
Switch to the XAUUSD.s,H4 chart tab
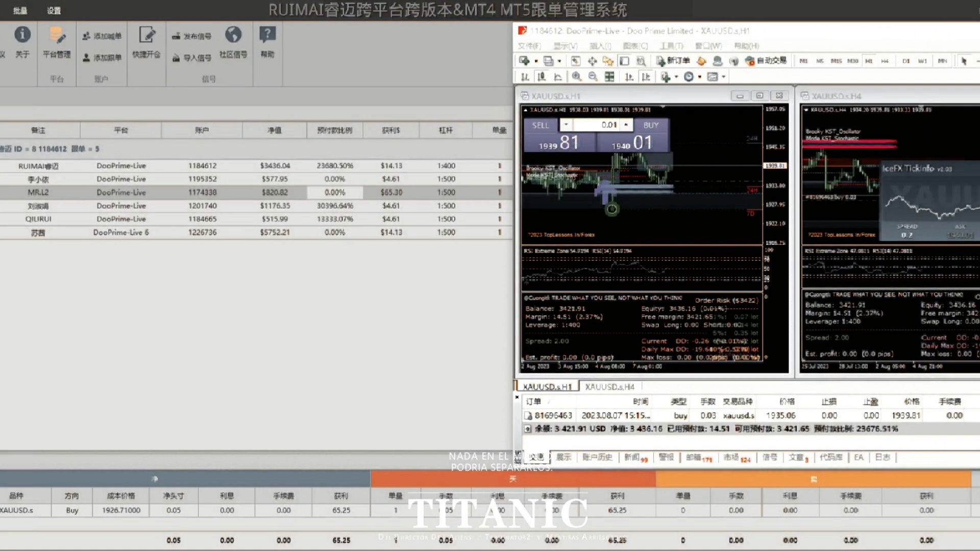click(x=609, y=387)
